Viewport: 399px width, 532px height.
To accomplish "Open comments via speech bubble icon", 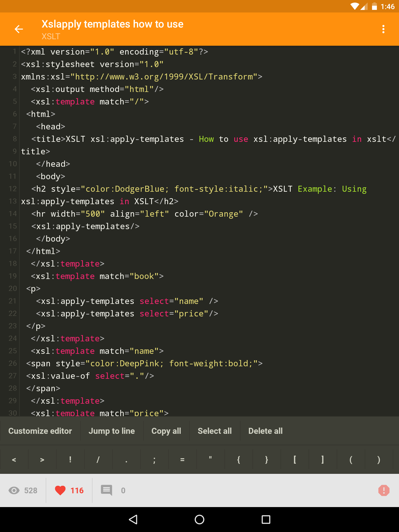I will (x=107, y=490).
